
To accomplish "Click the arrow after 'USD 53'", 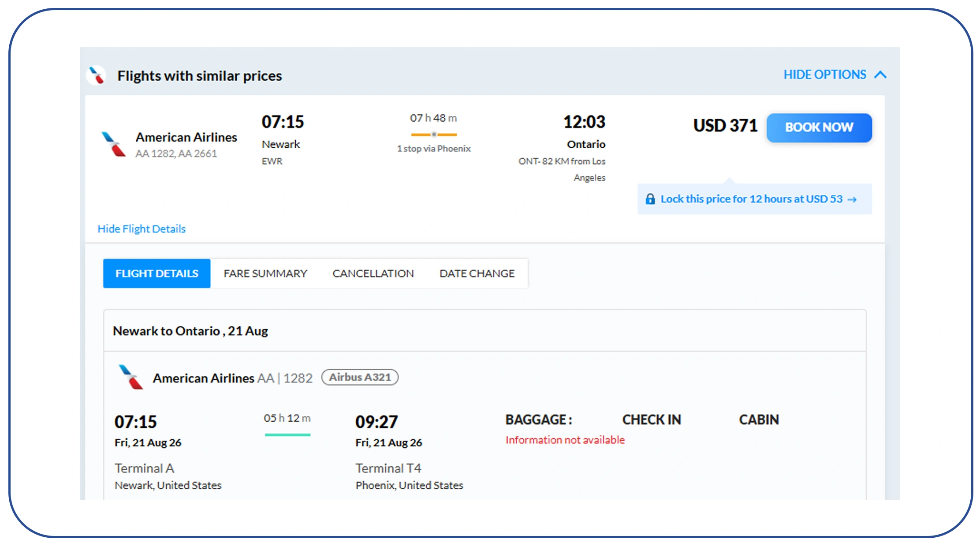I will [852, 199].
